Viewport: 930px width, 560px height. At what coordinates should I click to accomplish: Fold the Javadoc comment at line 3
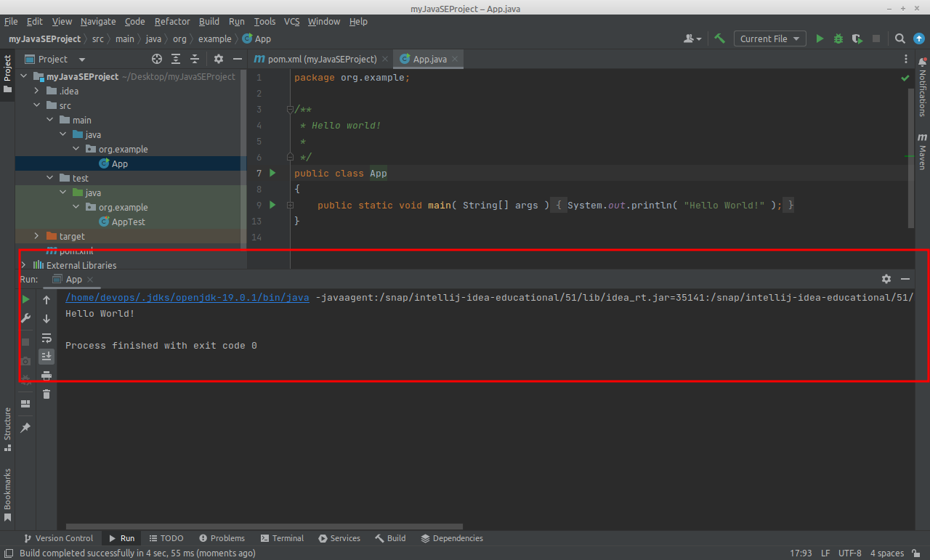(x=290, y=109)
